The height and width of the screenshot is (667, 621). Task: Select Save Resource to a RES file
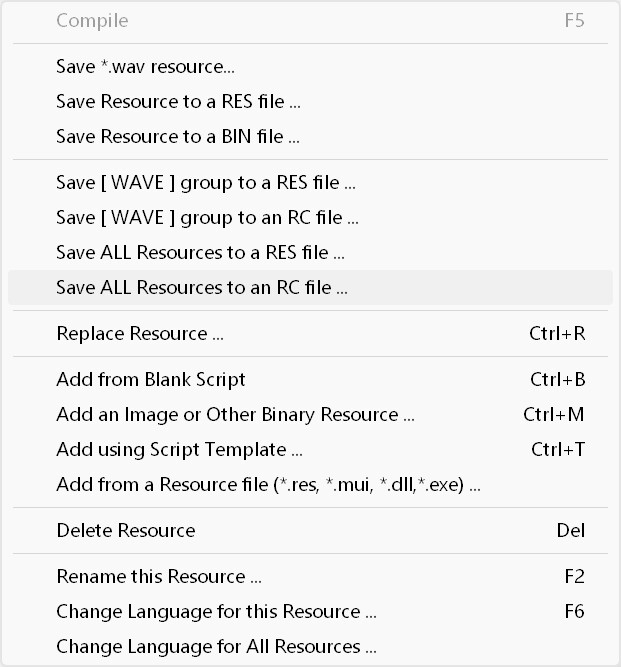[178, 102]
